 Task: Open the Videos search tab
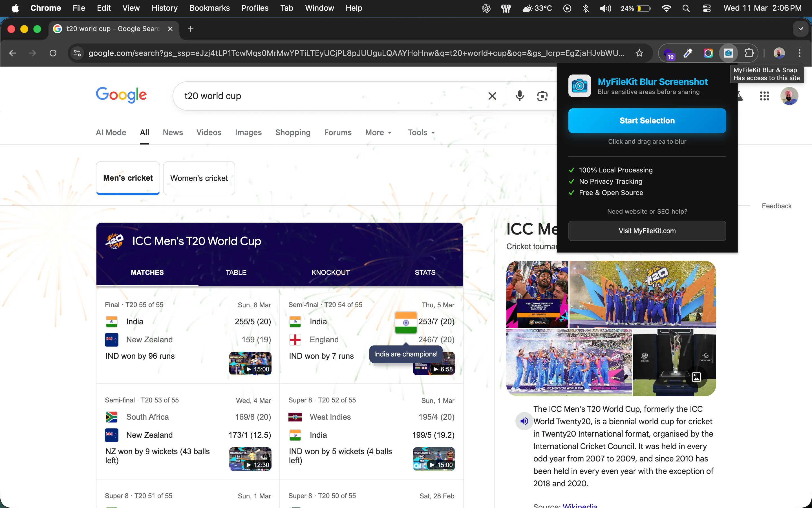209,132
